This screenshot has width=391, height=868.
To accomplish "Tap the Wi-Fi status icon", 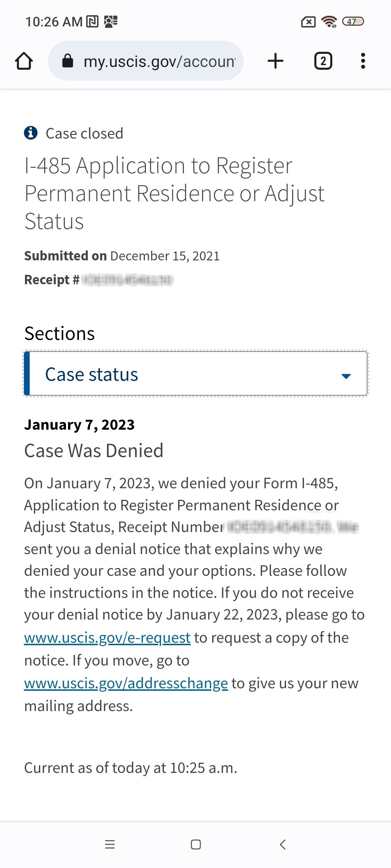I will click(329, 22).
